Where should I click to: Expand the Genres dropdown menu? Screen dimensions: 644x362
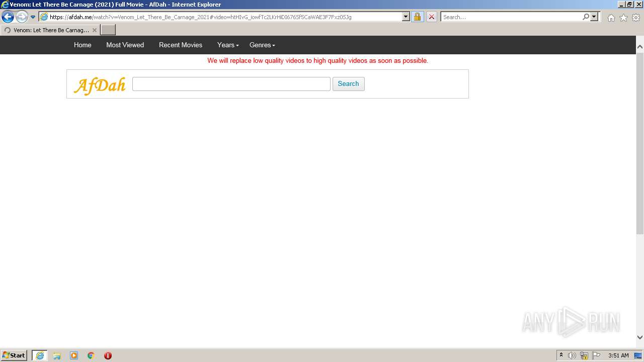point(262,45)
